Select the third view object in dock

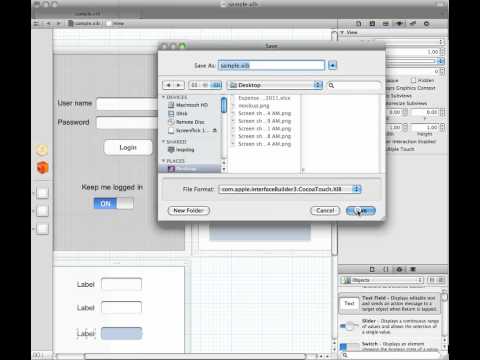click(x=42, y=229)
